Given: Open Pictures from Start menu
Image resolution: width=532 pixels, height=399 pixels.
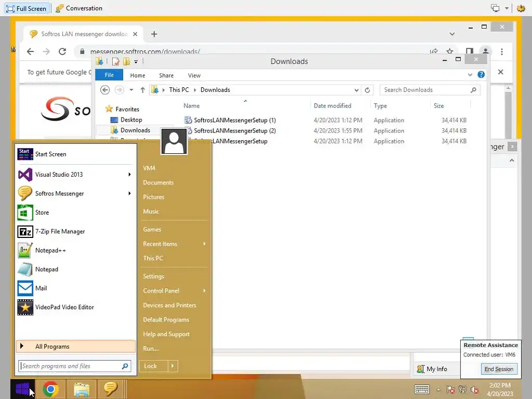Looking at the screenshot, I should 154,197.
